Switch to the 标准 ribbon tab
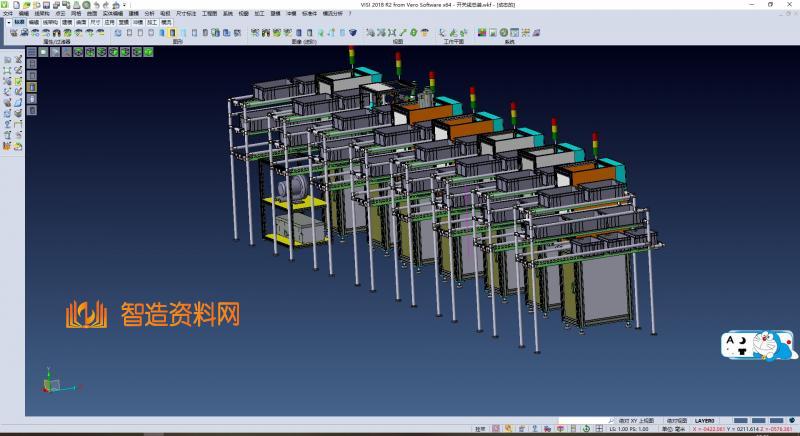The width and height of the screenshot is (800, 436). [20, 21]
